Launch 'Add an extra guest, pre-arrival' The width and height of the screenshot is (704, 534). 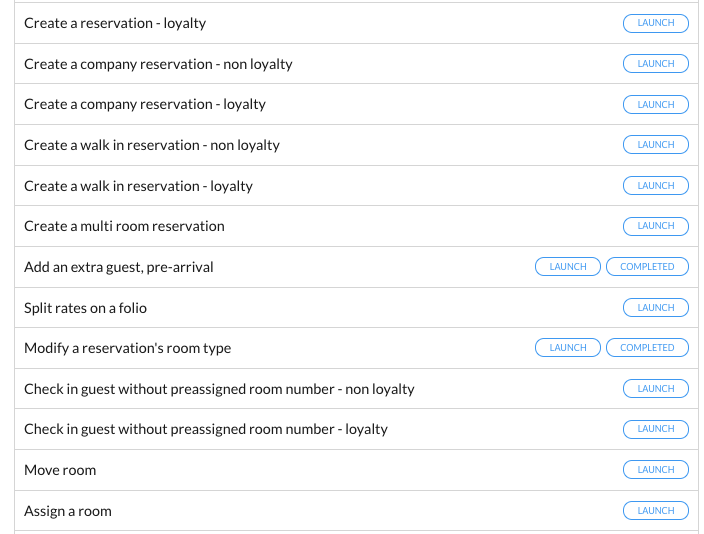pos(568,267)
